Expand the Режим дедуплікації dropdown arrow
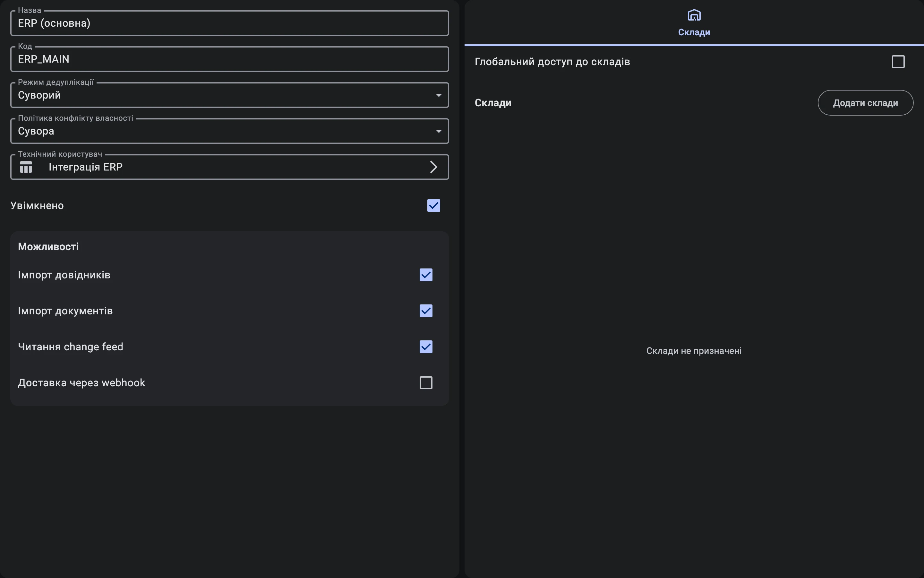 coord(439,95)
